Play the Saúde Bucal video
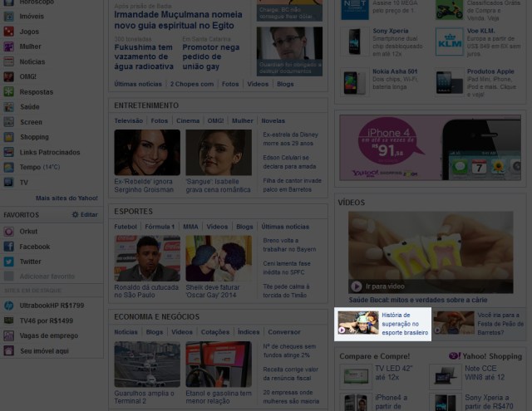Screen dimensions: 532x411 356,286
